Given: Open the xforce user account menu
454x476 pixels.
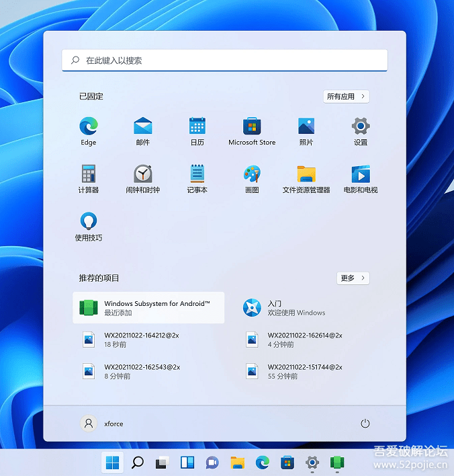Looking at the screenshot, I should [x=102, y=423].
